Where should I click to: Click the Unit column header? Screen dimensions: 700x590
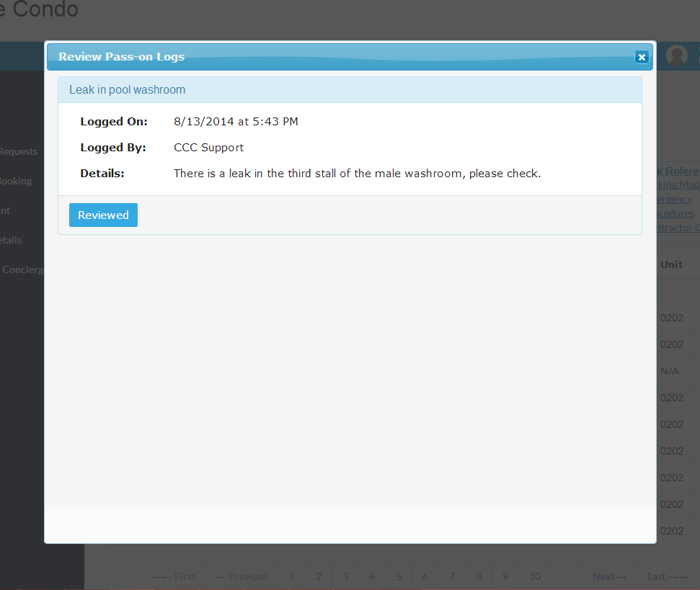pyautogui.click(x=671, y=264)
